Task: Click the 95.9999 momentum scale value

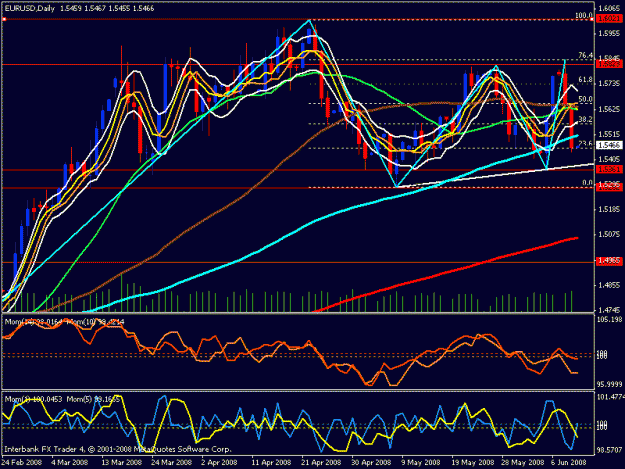Action: click(609, 385)
